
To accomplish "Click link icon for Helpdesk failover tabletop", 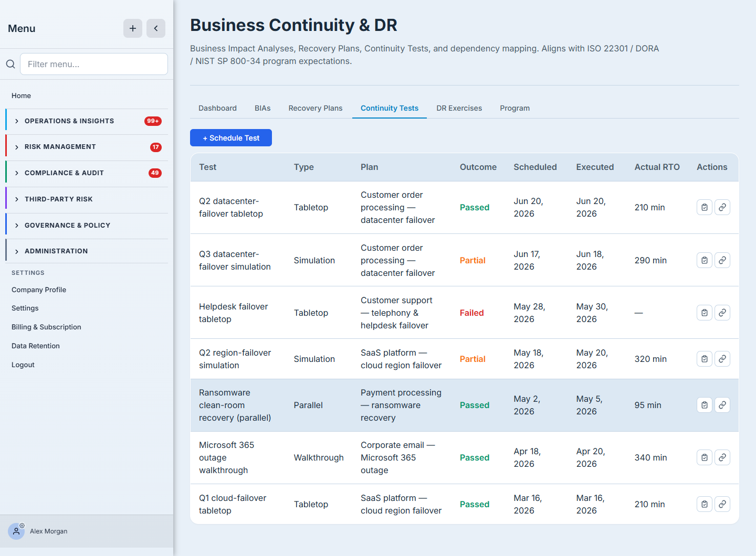I will pyautogui.click(x=722, y=313).
